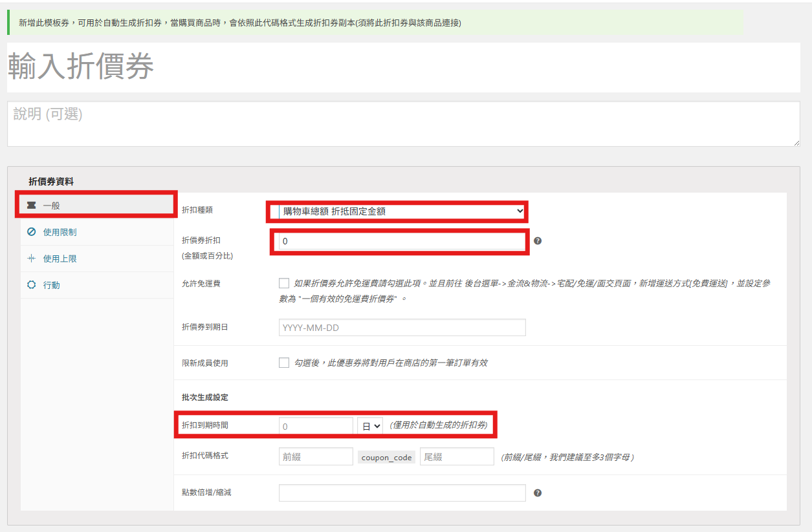This screenshot has width=812, height=532.
Task: Check the 限新成員使用 checkbox
Action: pos(284,363)
